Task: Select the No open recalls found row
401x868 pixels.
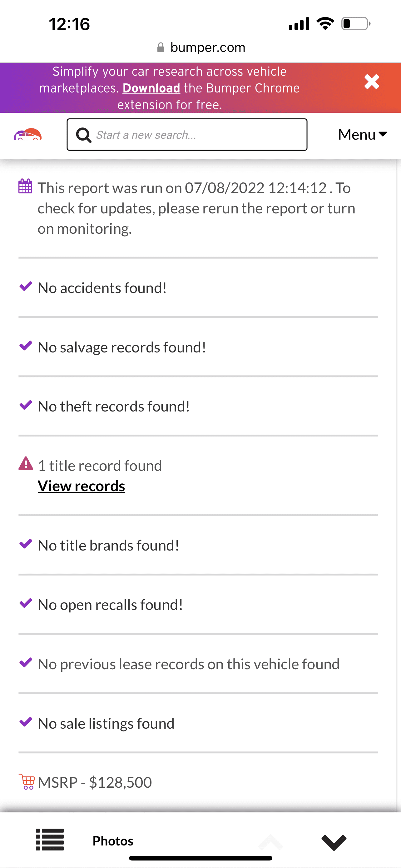Action: [198, 605]
